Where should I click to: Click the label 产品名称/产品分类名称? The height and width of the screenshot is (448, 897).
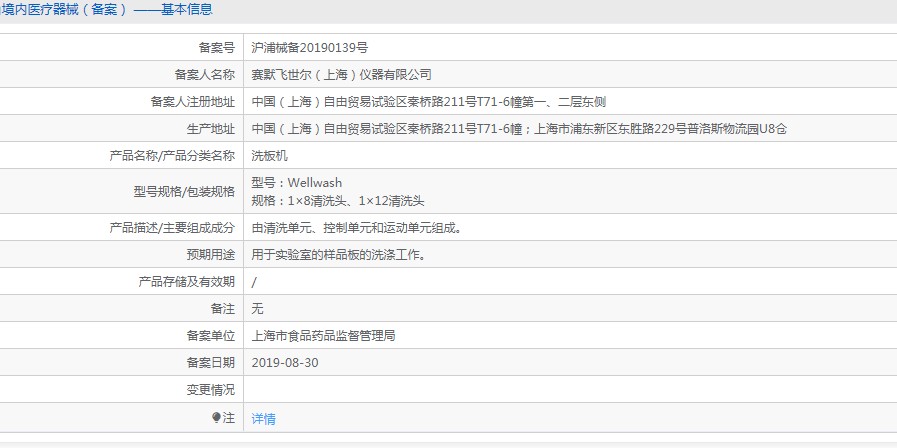[172, 156]
